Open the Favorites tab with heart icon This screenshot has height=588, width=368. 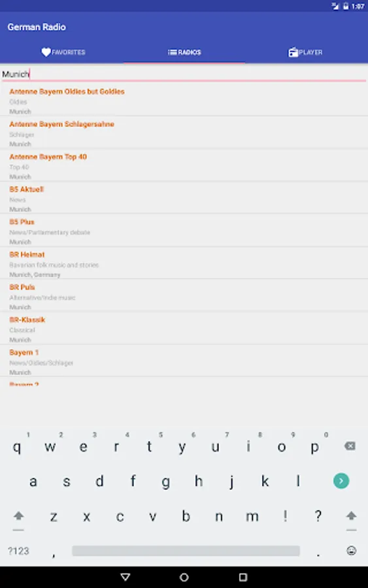click(63, 52)
